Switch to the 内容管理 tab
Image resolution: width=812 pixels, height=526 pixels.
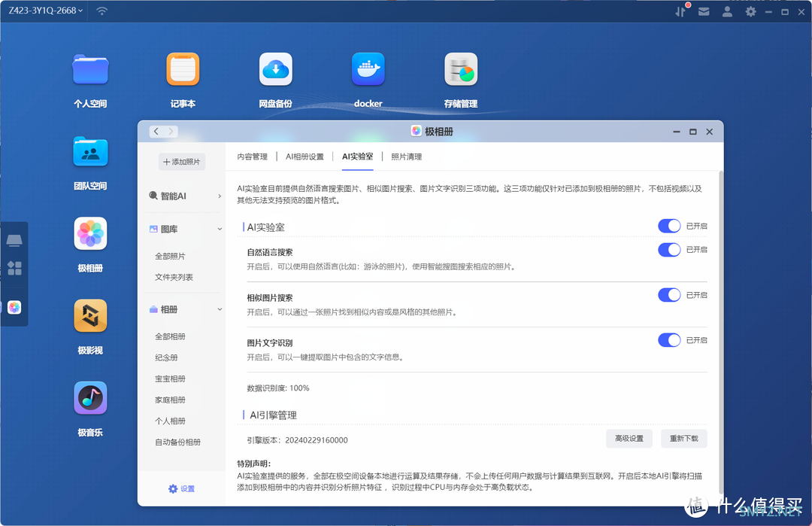(x=252, y=157)
